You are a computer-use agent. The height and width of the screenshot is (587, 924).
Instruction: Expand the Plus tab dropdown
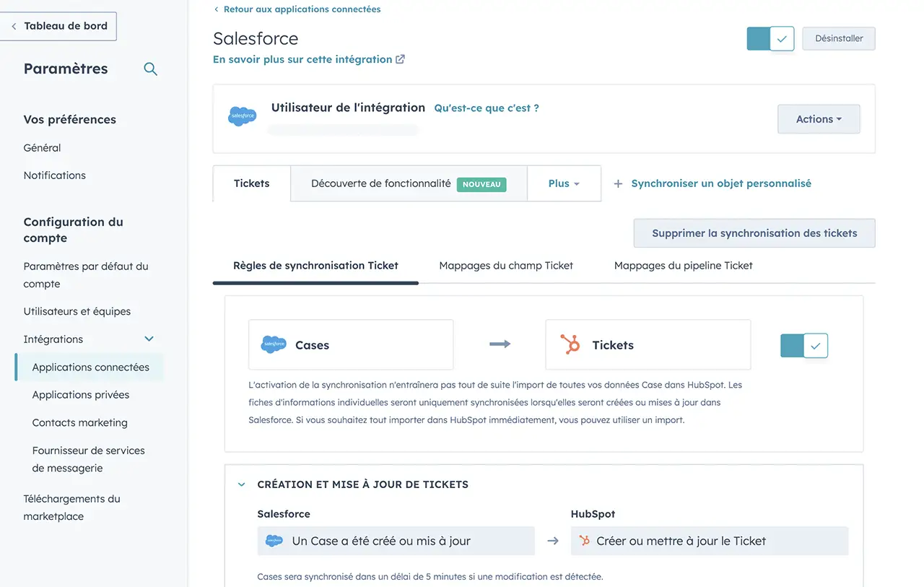564,183
